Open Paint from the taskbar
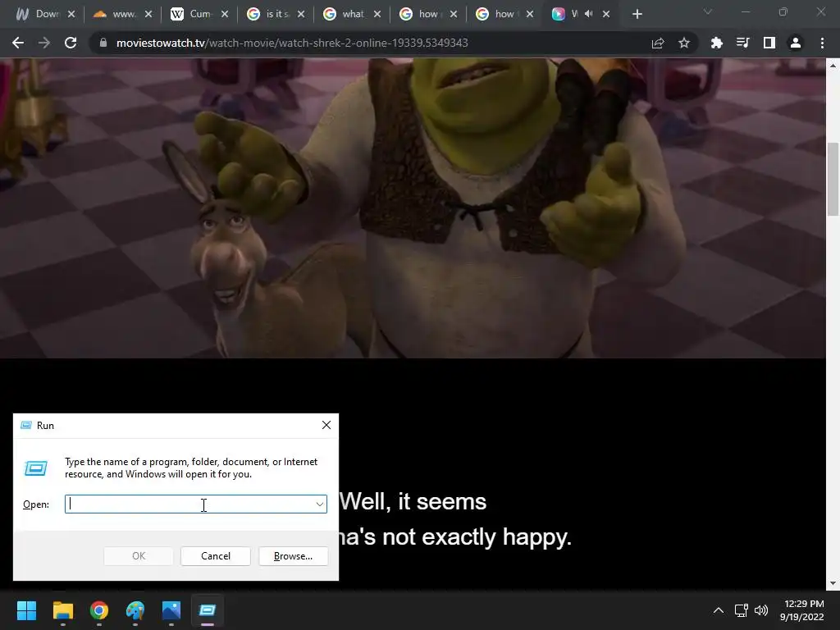Image resolution: width=840 pixels, height=630 pixels. tap(135, 610)
